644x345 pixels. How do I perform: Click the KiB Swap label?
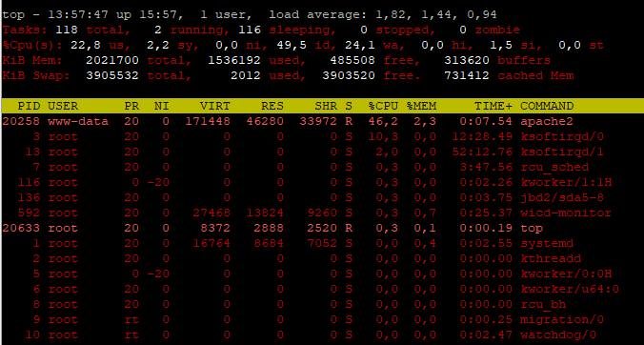click(x=36, y=75)
